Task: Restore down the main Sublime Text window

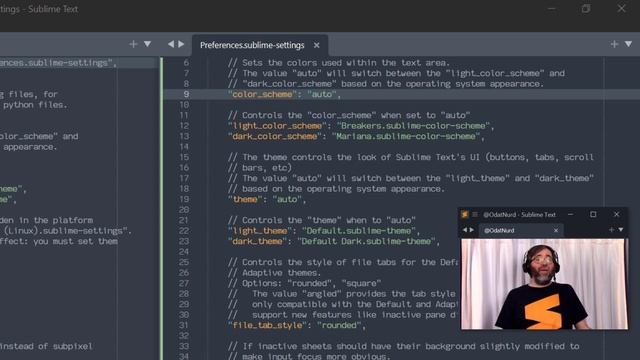Action: pos(586,9)
